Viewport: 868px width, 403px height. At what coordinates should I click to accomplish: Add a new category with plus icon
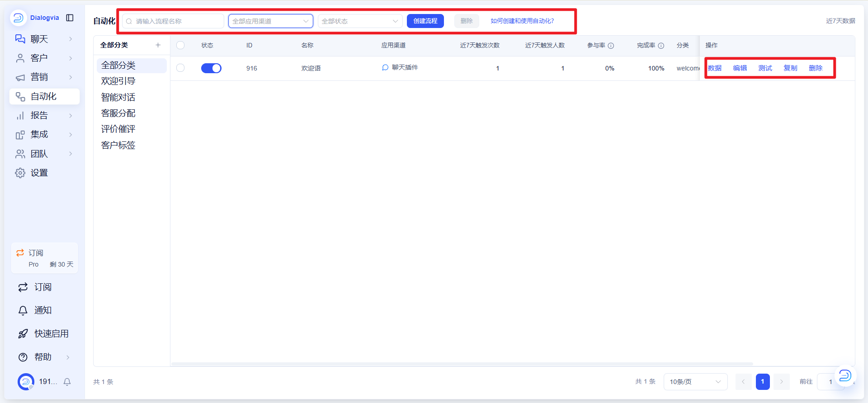pyautogui.click(x=158, y=45)
